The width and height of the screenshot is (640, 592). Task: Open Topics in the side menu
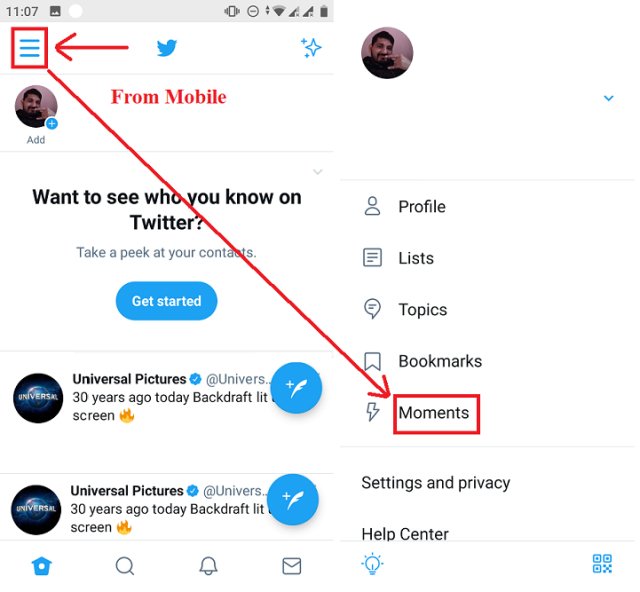tap(422, 310)
